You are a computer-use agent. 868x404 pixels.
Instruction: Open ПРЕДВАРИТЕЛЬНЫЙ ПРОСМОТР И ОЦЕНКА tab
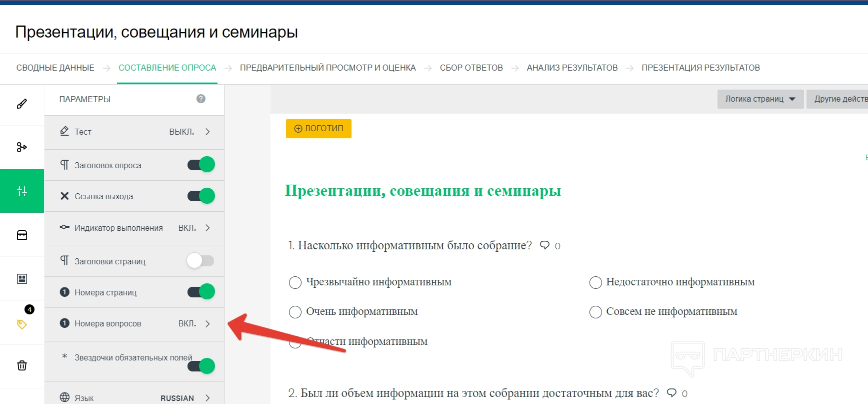click(328, 68)
